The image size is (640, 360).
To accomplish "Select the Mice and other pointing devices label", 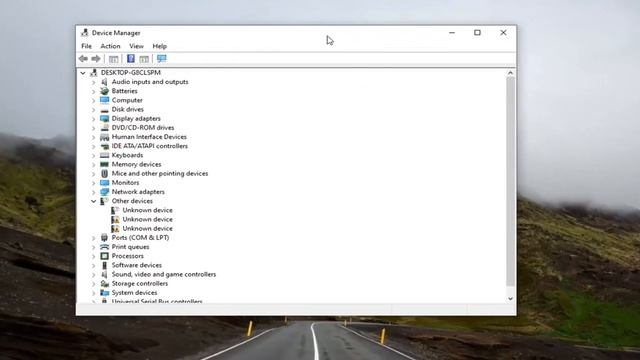I will click(160, 173).
